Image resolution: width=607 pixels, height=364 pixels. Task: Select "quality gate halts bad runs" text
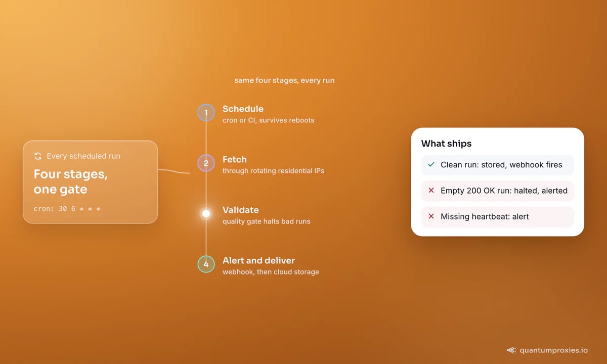point(267,221)
